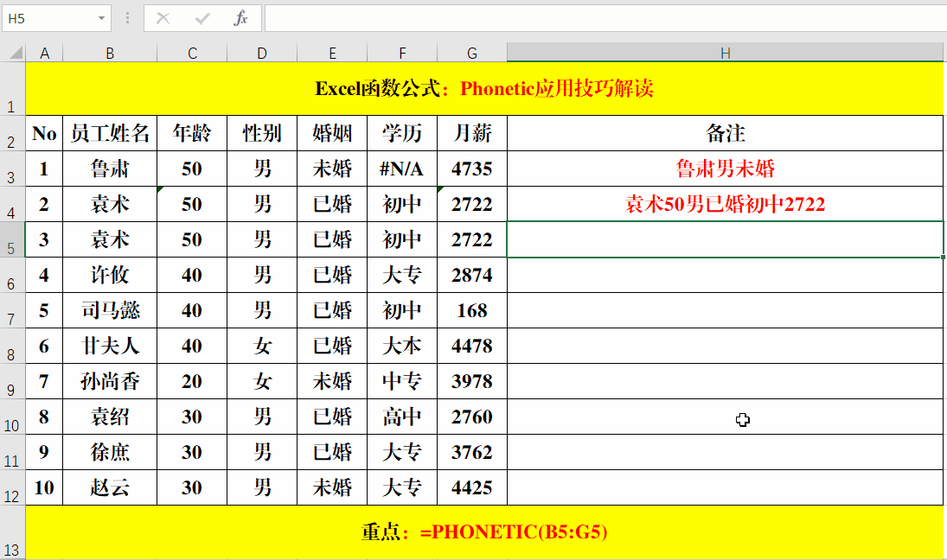Click the cell containing '甘夫人'
This screenshot has width=947, height=560.
point(110,346)
